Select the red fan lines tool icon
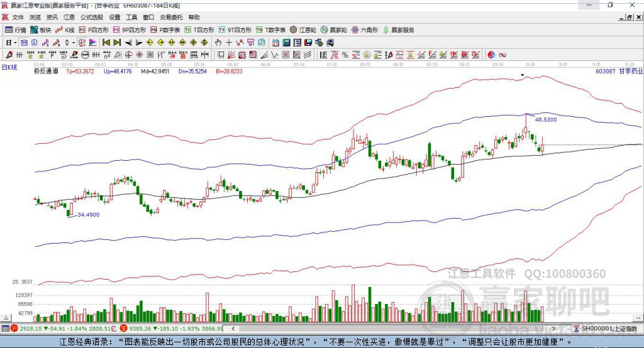Viewport: 644px width, 348px height. [x=231, y=55]
